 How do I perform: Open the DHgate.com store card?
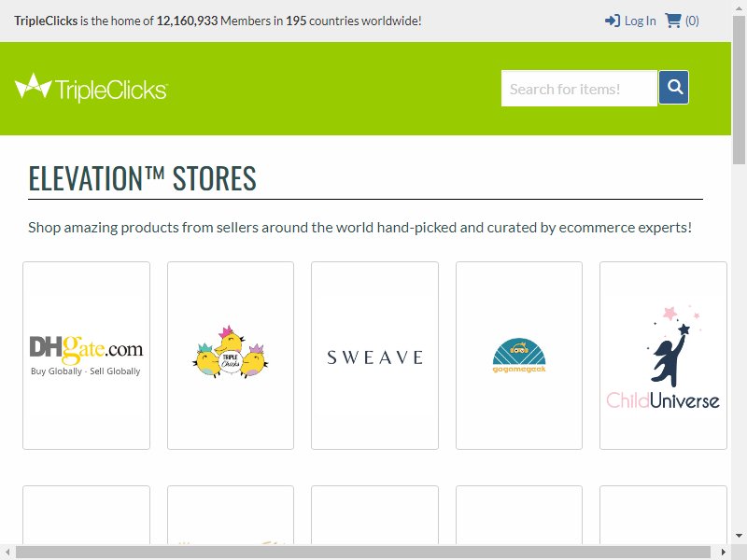[x=86, y=356]
